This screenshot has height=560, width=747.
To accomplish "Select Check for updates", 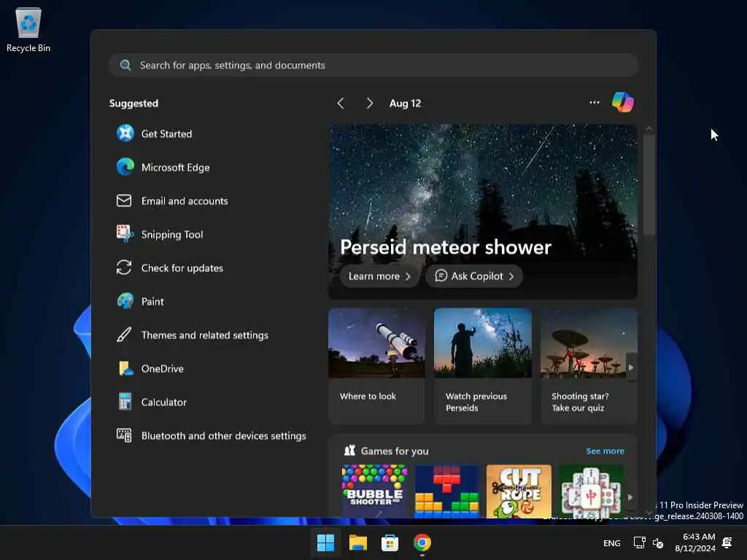I will coord(169,268).
